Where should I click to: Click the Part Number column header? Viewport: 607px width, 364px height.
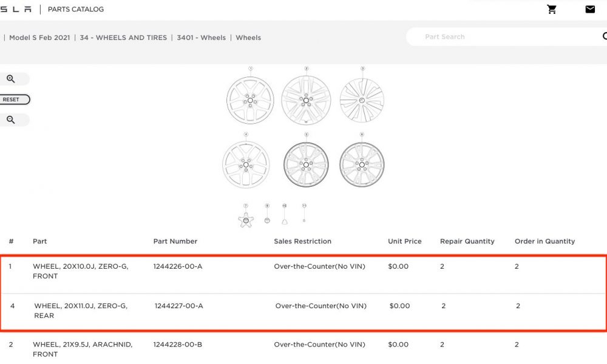[175, 241]
